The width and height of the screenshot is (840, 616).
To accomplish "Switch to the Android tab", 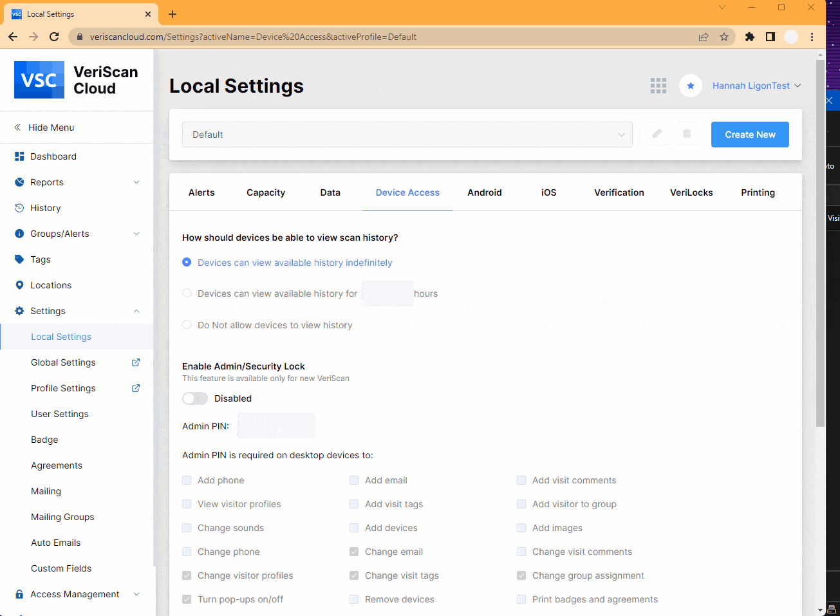I will click(485, 192).
